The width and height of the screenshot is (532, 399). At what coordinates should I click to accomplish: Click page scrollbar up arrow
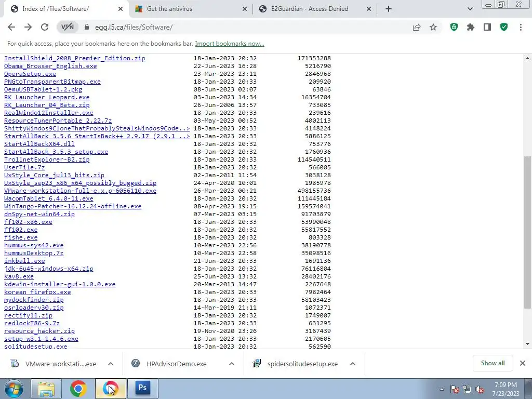coord(527,58)
